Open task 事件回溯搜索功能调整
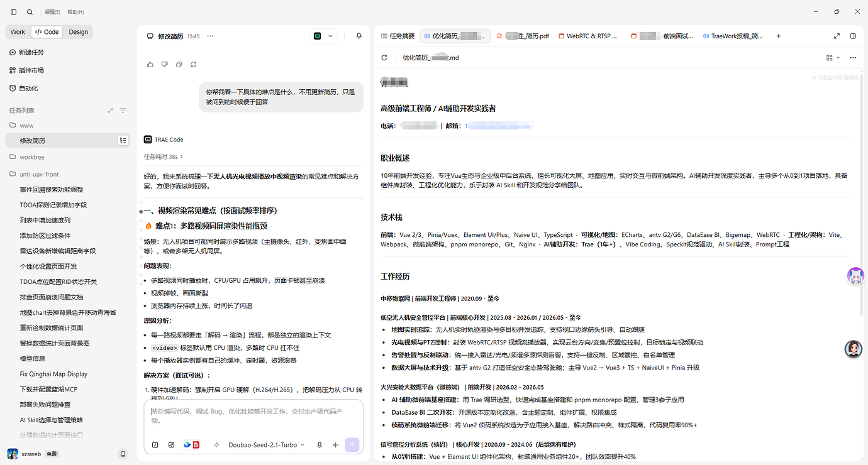Image resolution: width=868 pixels, height=465 pixels. pyautogui.click(x=52, y=190)
